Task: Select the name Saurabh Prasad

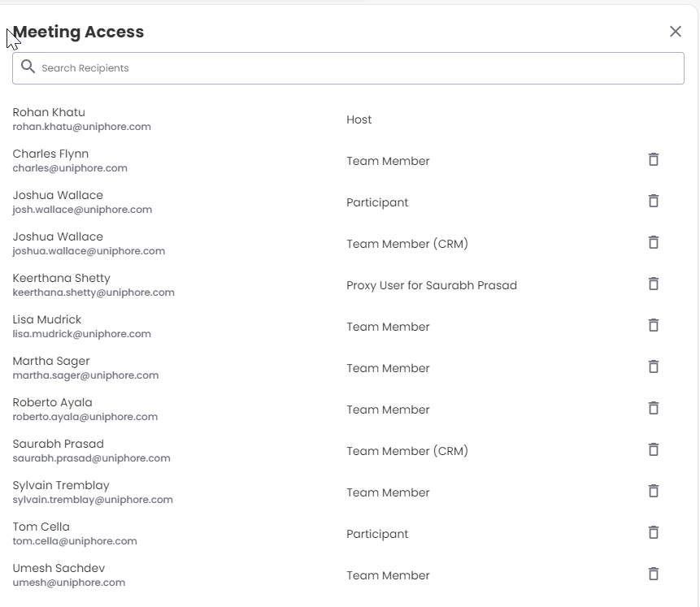Action: point(58,444)
